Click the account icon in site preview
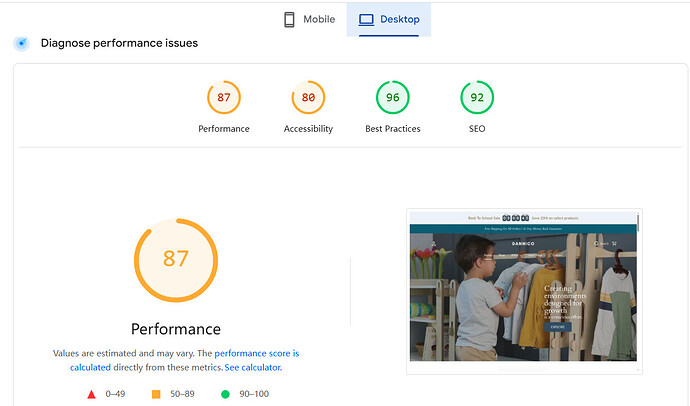Viewport: 690px width, 406px height. tap(432, 242)
